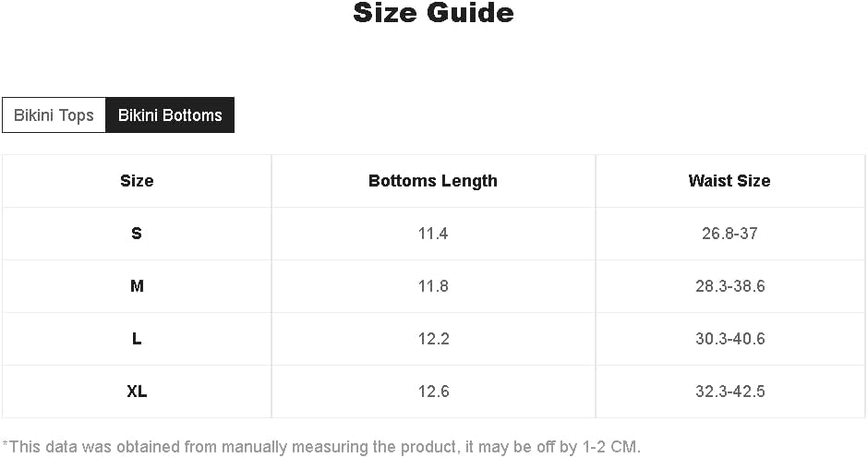Click the manual measuring disclaimer note
The height and width of the screenshot is (458, 868).
(321, 447)
